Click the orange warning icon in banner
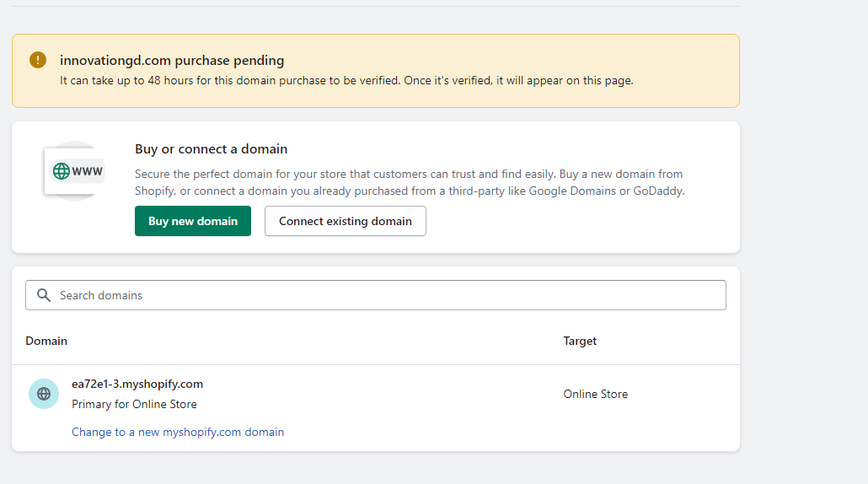Viewport: 868px width, 484px height. click(x=38, y=60)
